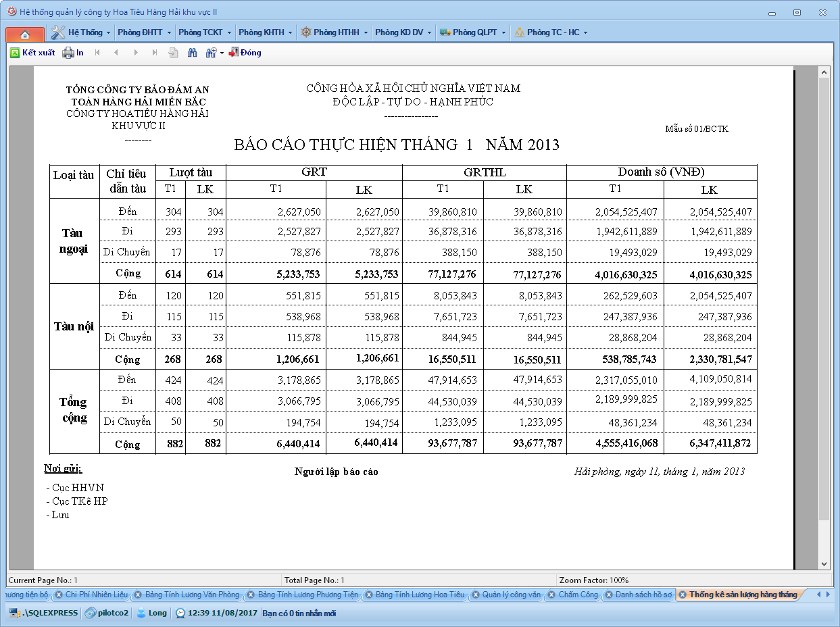Switch to Chi Phí Nhiên Liệu tab
This screenshot has height=627, width=840.
(x=96, y=595)
